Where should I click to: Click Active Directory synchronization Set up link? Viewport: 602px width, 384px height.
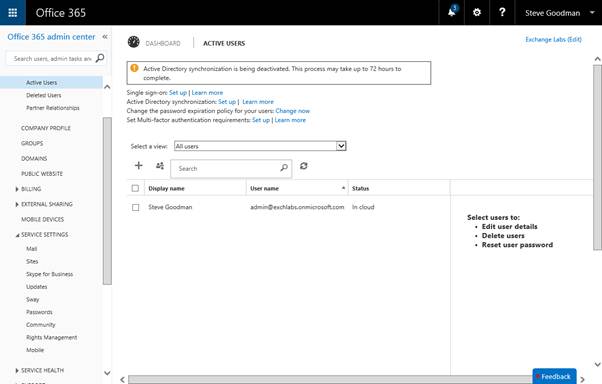(227, 102)
